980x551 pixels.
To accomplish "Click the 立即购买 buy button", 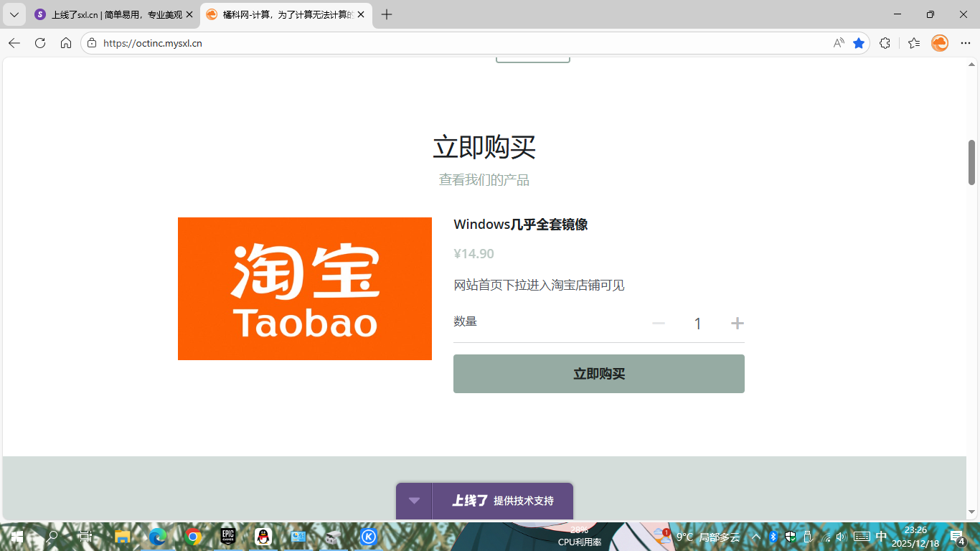I will click(x=599, y=374).
